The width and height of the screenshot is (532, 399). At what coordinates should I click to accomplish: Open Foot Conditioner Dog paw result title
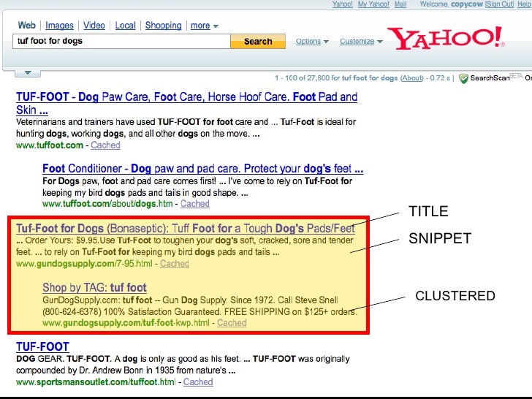203,168
